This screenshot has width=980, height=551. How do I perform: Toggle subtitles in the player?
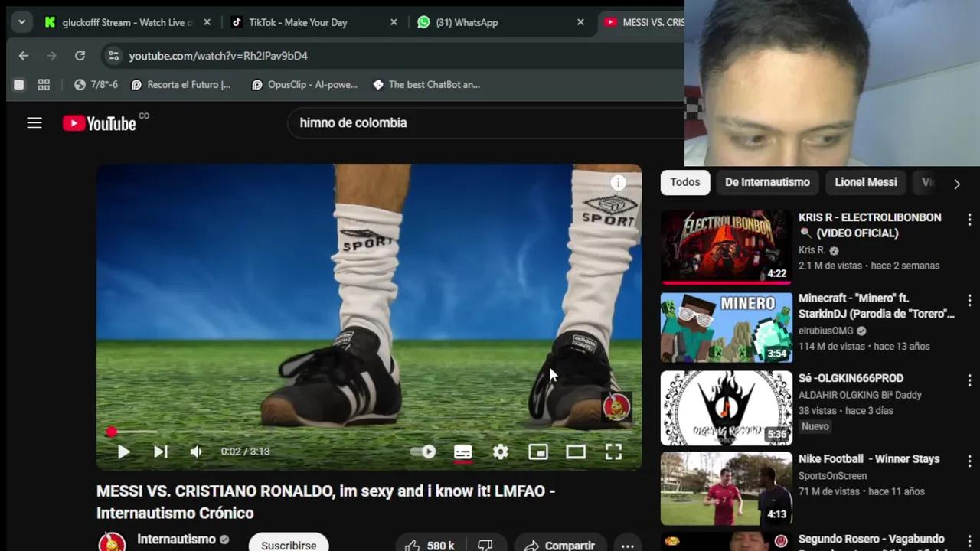click(462, 452)
